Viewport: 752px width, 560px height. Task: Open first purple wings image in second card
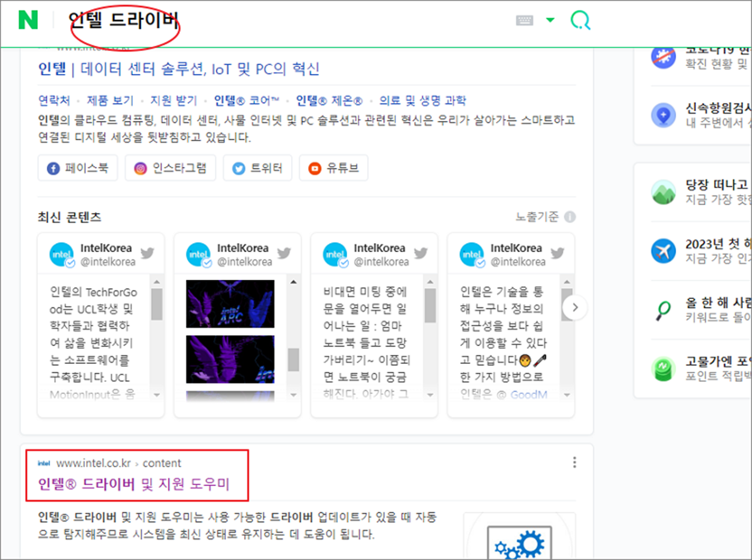coord(230,304)
